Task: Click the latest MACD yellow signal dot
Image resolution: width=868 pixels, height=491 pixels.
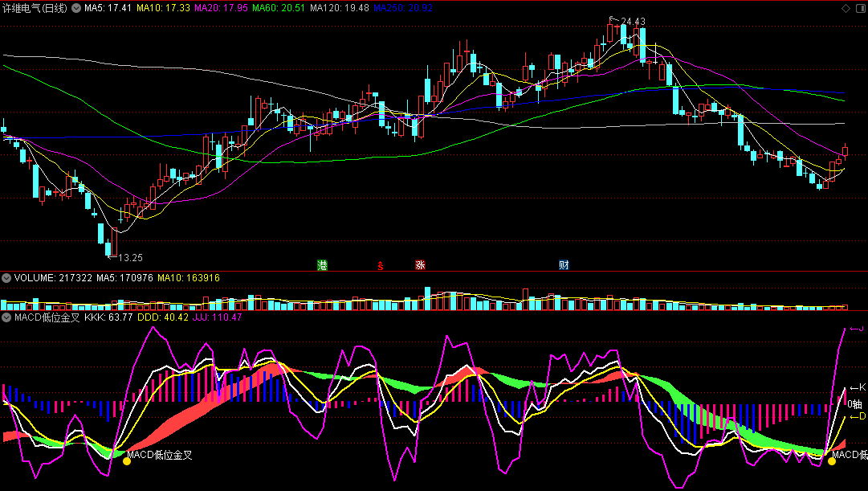Action: point(831,461)
